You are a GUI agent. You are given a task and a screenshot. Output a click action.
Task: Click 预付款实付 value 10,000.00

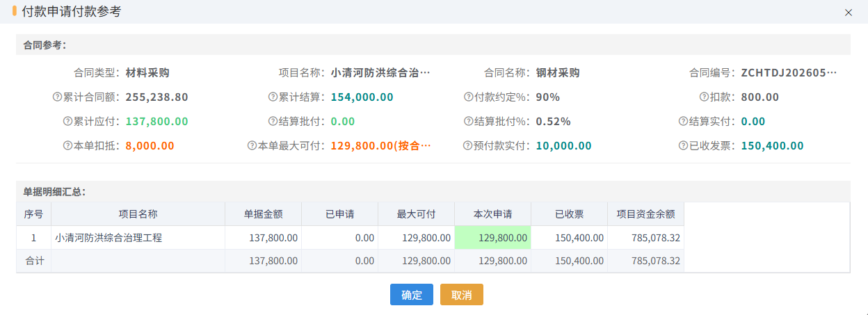pos(563,146)
